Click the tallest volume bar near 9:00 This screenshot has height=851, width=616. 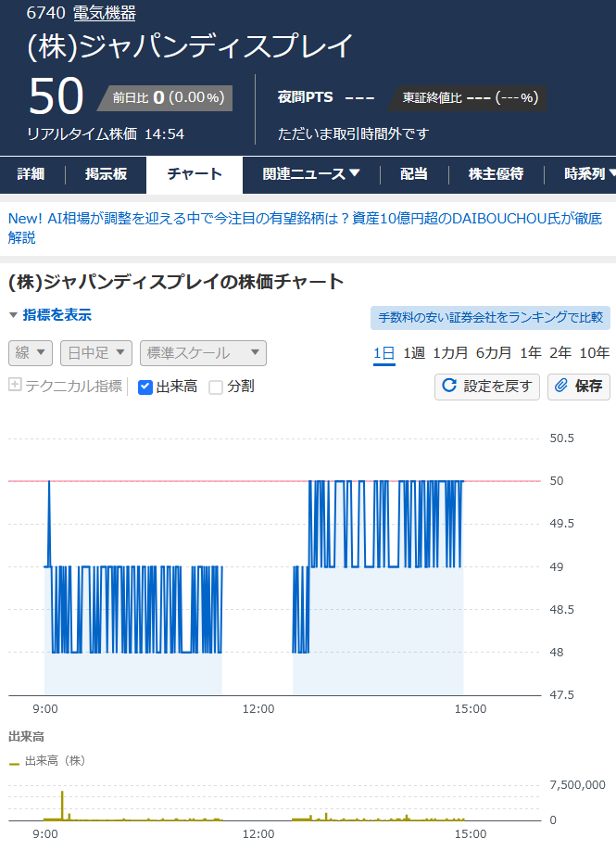(62, 806)
